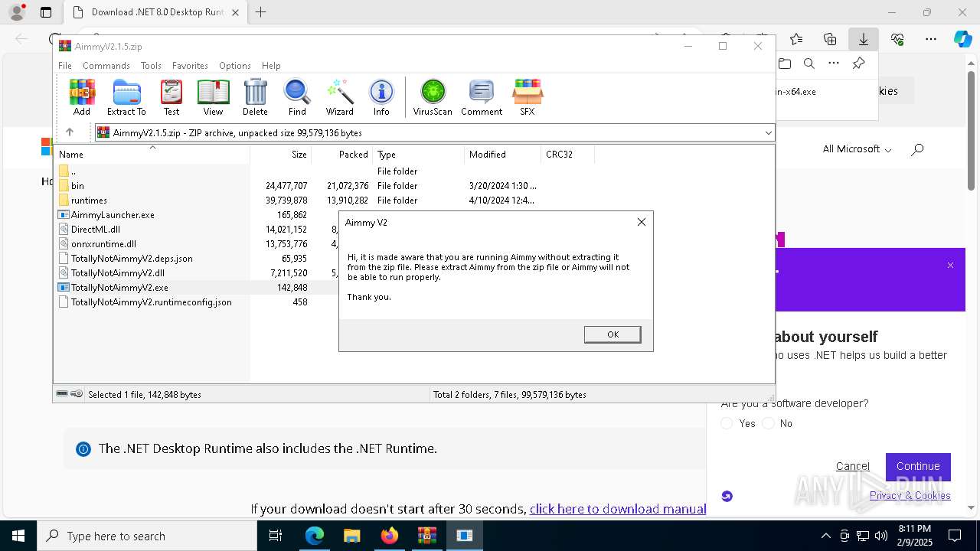This screenshot has height=551, width=980.
Task: Close the Aimmy V2 dialog
Action: pos(642,222)
